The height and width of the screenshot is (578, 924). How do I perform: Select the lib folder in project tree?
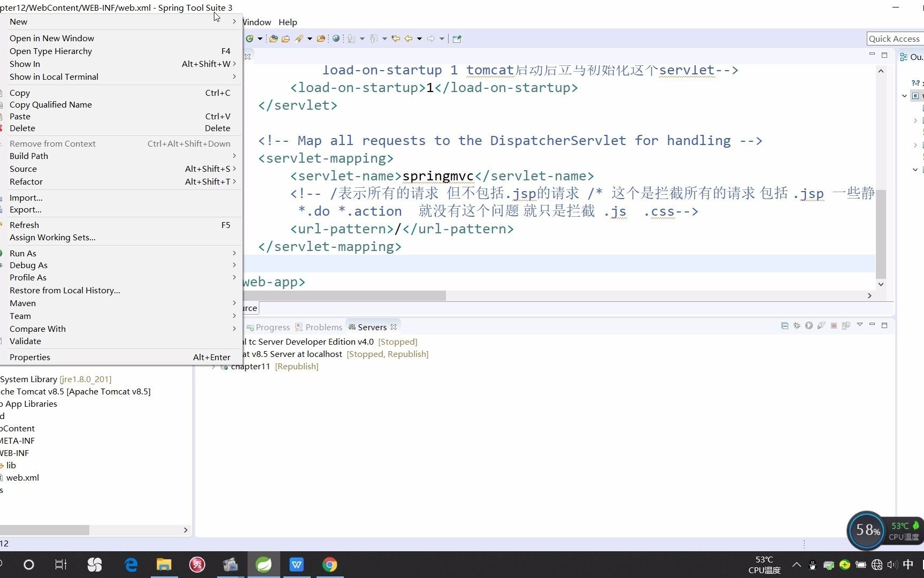pos(11,465)
